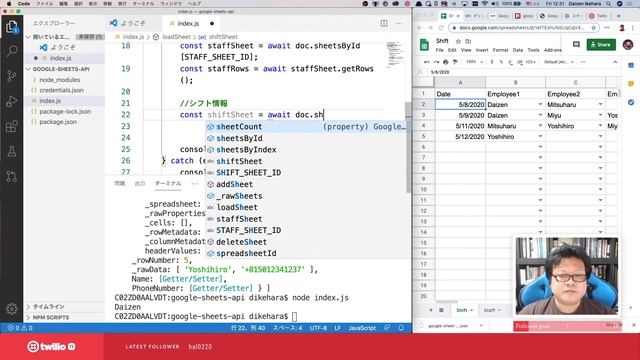Open comment history in Sheets
Viewport: 640px width, 360px height.
(x=576, y=44)
